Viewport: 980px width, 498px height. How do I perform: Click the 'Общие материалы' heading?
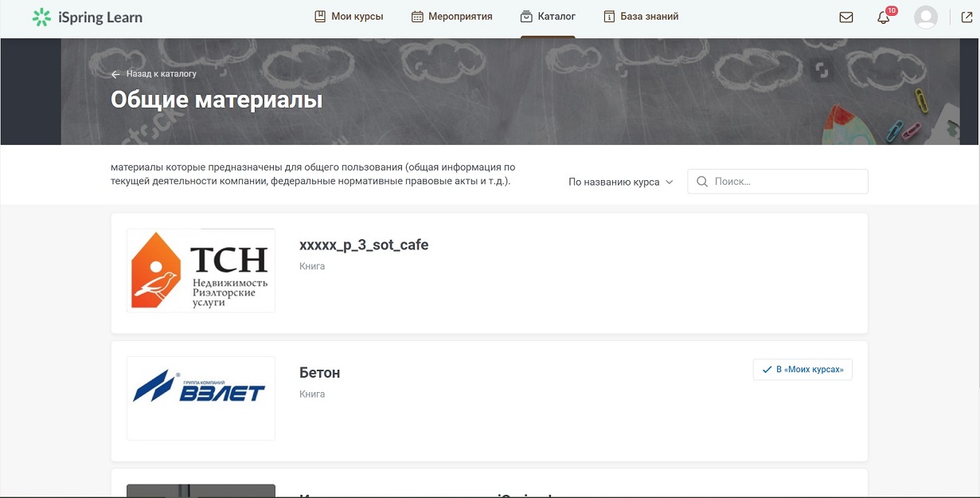pos(217,100)
